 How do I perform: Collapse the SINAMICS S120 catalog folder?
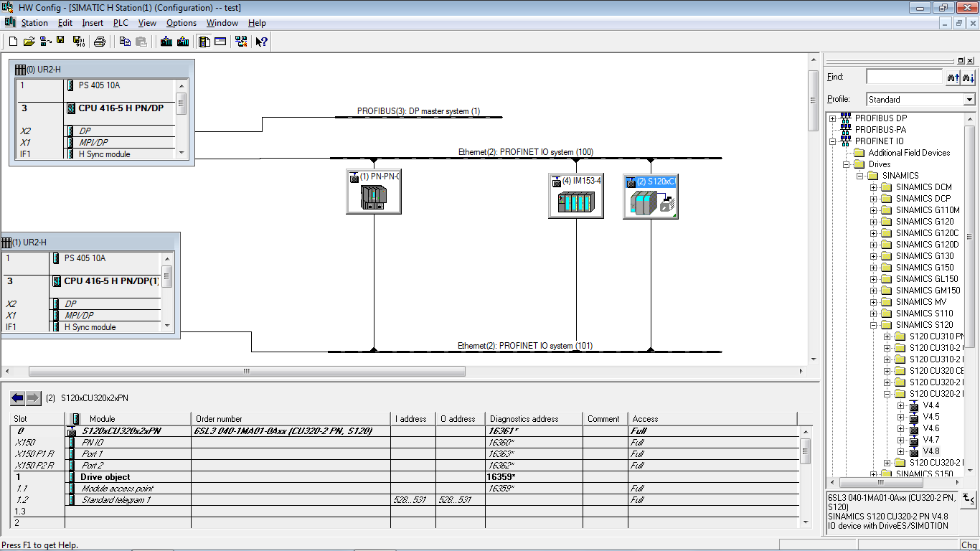tap(874, 325)
